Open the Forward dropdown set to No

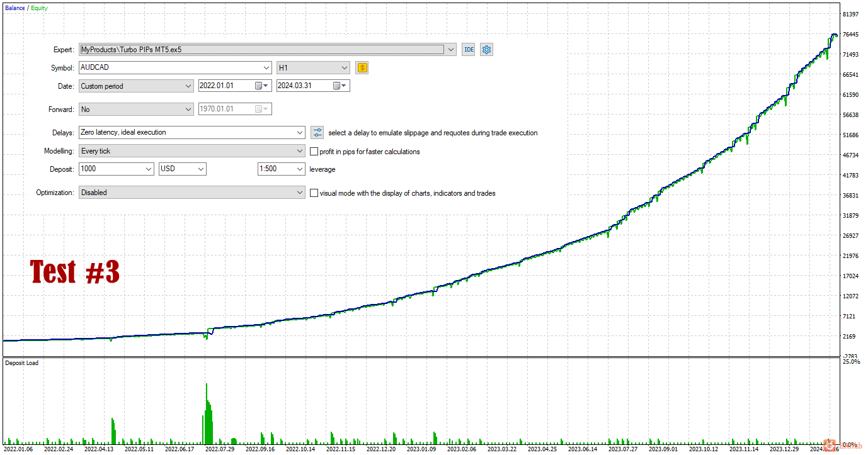[x=136, y=110]
